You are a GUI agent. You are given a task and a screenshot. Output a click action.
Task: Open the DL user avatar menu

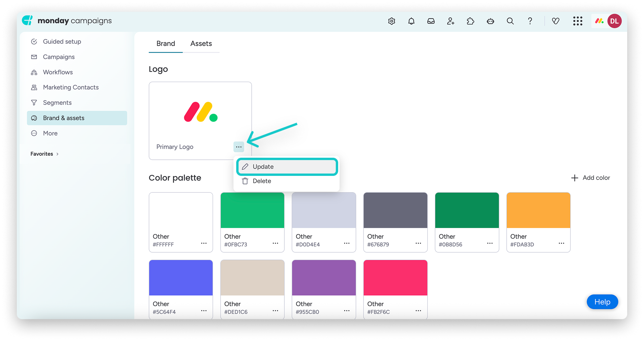coord(614,21)
